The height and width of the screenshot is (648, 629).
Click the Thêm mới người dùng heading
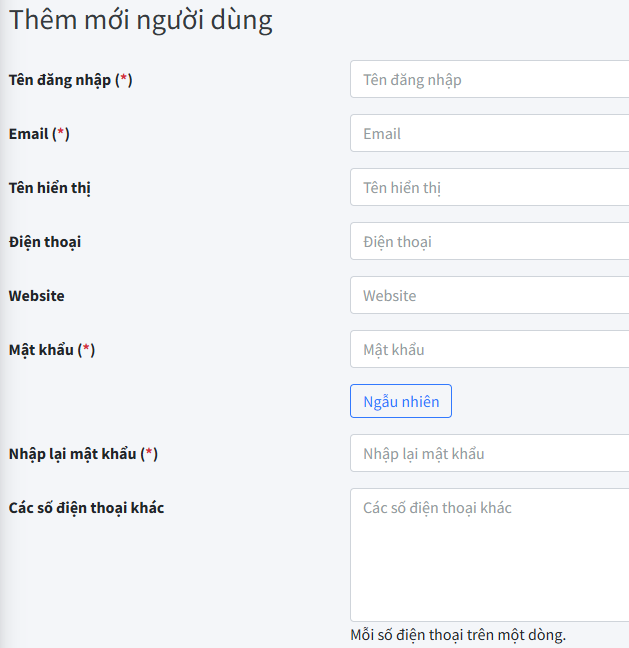point(141,21)
